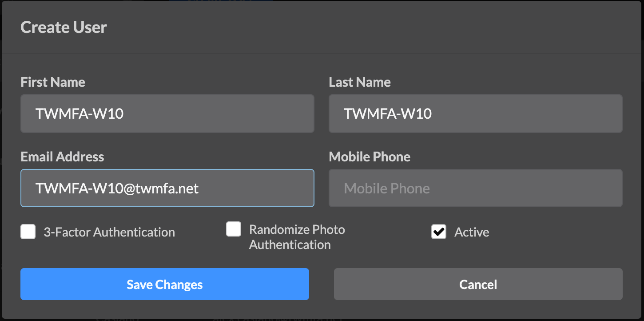644x321 pixels.
Task: Click the Last Name label
Action: pos(360,82)
